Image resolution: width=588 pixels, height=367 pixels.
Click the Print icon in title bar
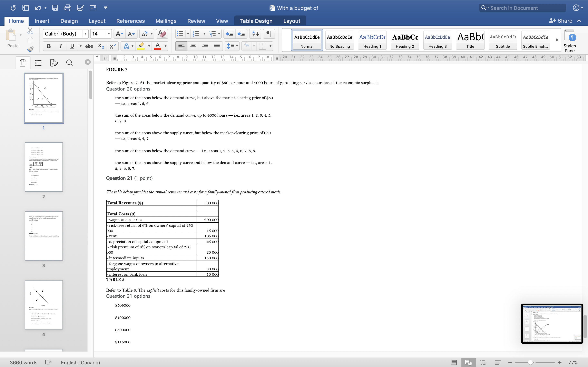click(x=68, y=8)
